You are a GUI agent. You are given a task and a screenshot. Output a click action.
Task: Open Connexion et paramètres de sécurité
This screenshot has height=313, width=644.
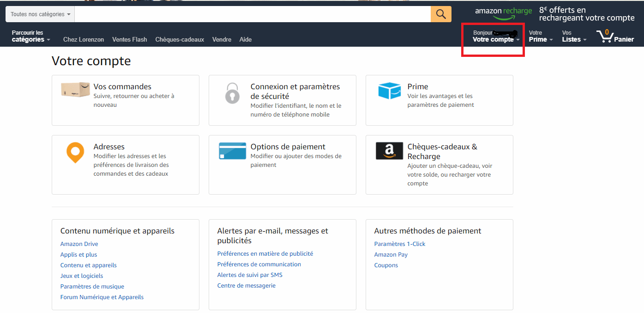(295, 92)
